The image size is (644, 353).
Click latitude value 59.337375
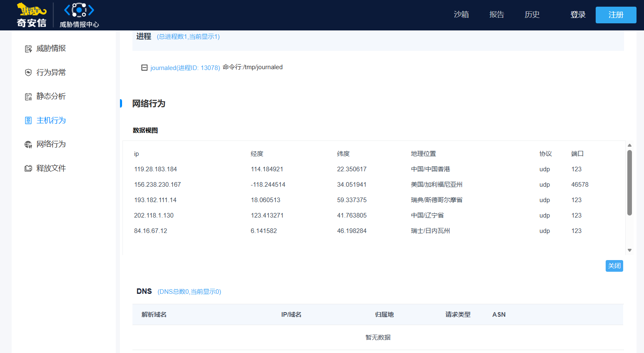click(x=352, y=200)
